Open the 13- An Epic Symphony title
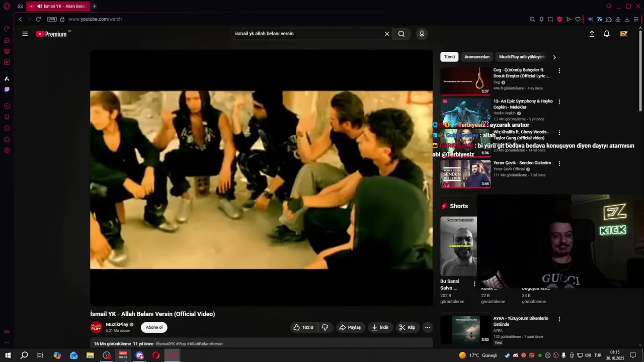The height and width of the screenshot is (362, 644). (x=523, y=104)
